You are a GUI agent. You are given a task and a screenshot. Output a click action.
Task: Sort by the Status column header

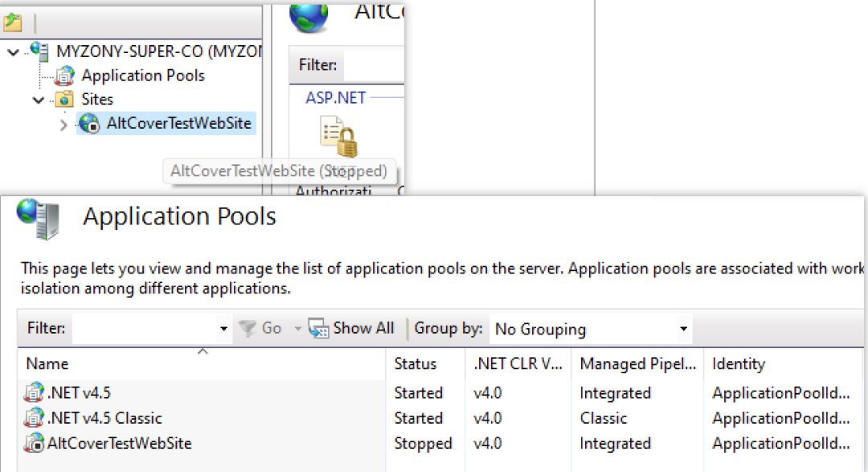[x=416, y=364]
